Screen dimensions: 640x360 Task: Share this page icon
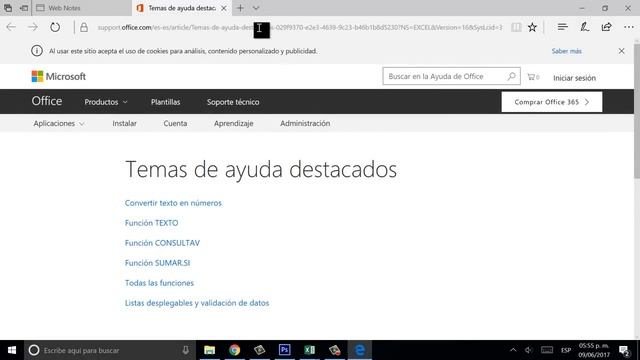607,27
